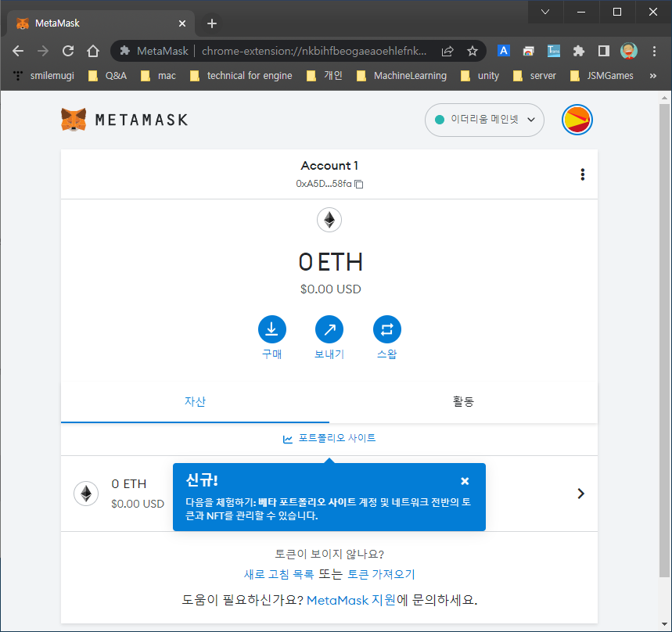
Task: Share this page from address bar
Action: point(447,51)
